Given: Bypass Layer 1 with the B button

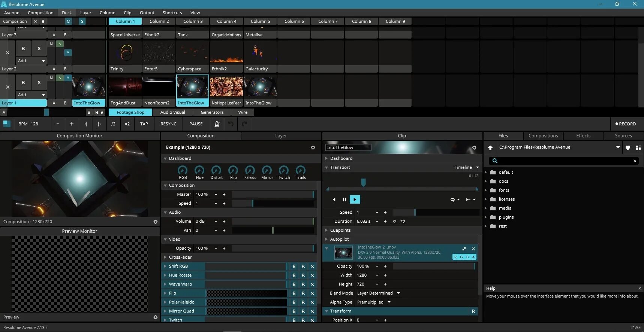Looking at the screenshot, I should click(x=23, y=82).
